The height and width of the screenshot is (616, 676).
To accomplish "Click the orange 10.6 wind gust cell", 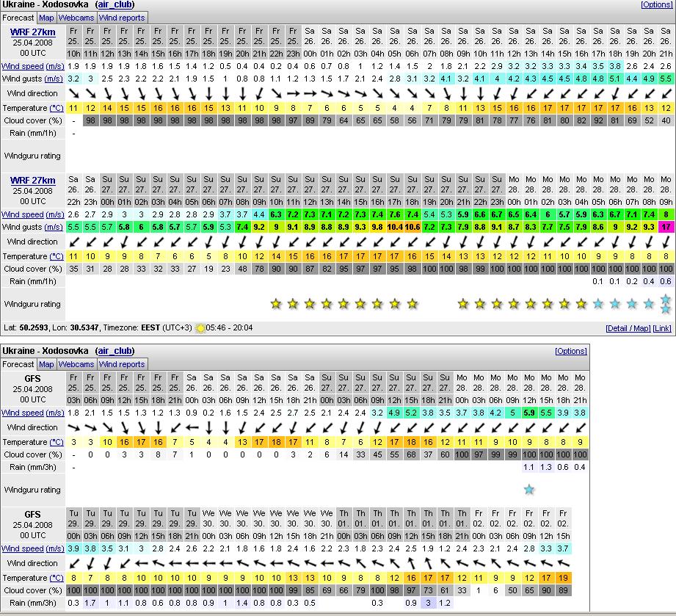I will click(x=412, y=228).
